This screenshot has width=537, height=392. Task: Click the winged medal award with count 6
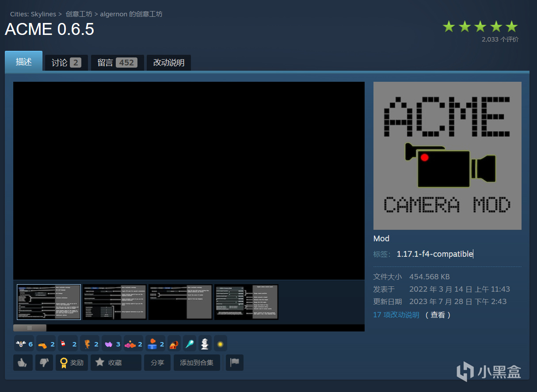click(x=24, y=343)
